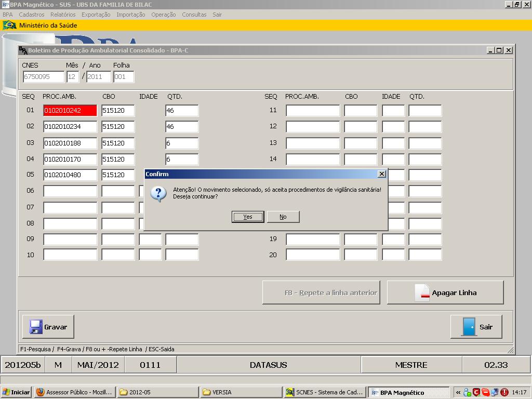The image size is (532, 399).
Task: Open the VERSIA folder taskbar item
Action: 240,392
